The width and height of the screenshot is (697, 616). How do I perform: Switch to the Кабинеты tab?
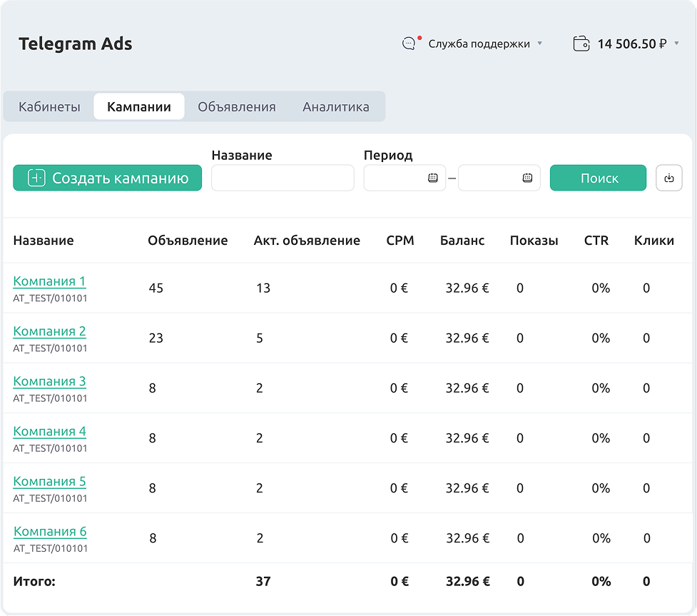[x=49, y=107]
